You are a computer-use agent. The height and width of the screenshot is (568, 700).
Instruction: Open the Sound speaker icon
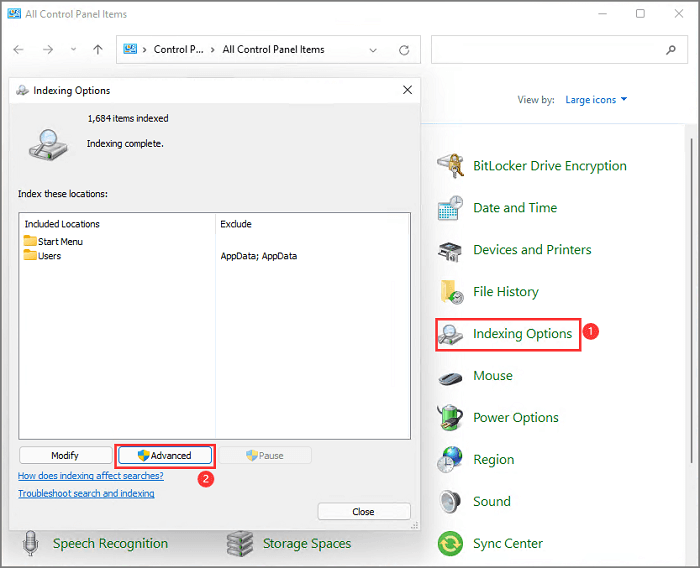click(x=451, y=502)
